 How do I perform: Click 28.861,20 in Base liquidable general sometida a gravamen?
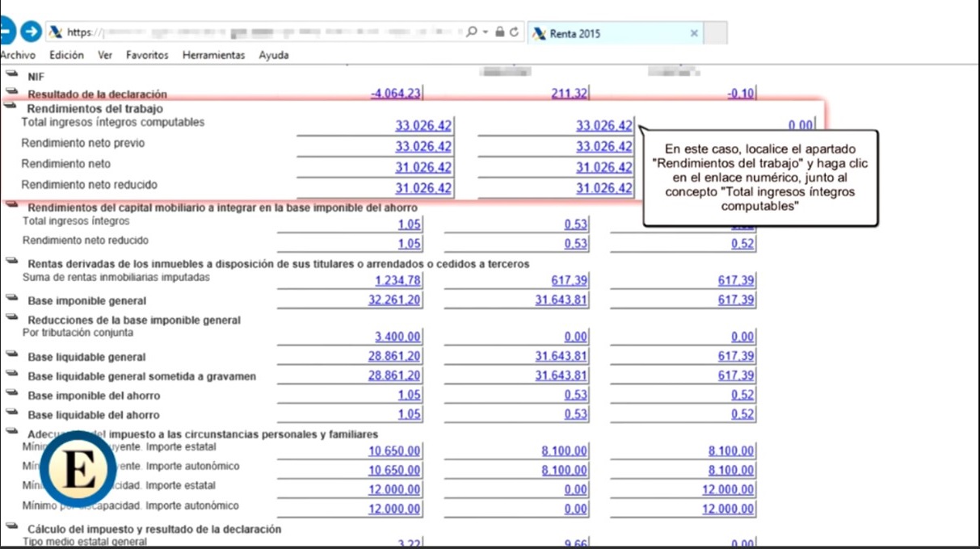coord(394,375)
